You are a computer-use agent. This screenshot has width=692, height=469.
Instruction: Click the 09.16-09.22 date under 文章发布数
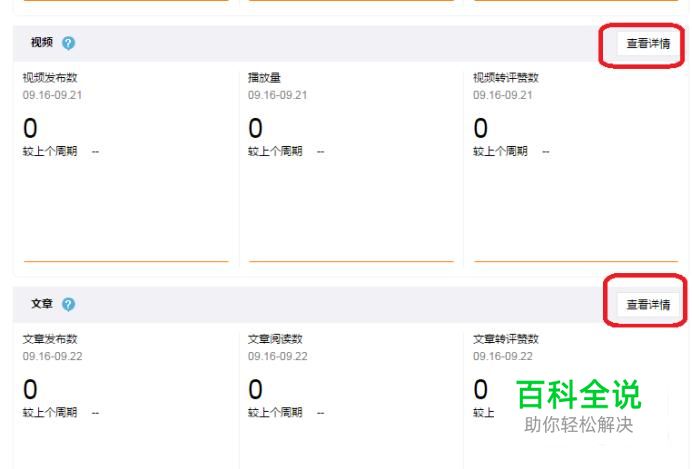53,356
